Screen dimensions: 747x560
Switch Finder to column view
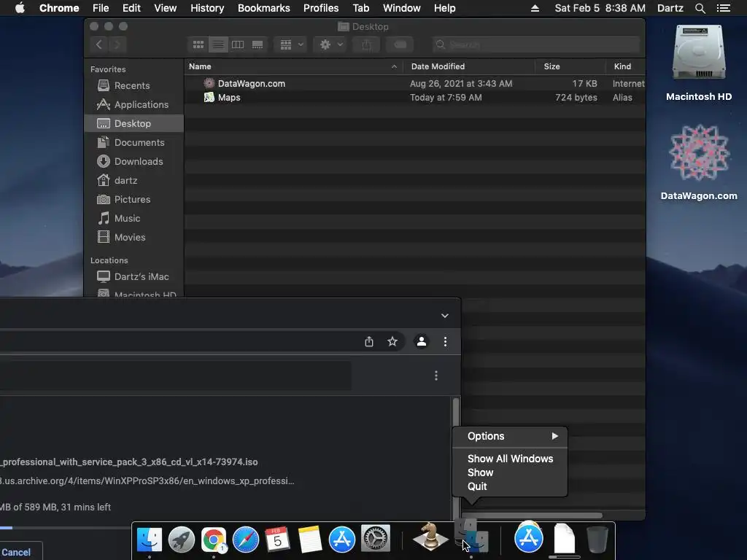pyautogui.click(x=238, y=44)
